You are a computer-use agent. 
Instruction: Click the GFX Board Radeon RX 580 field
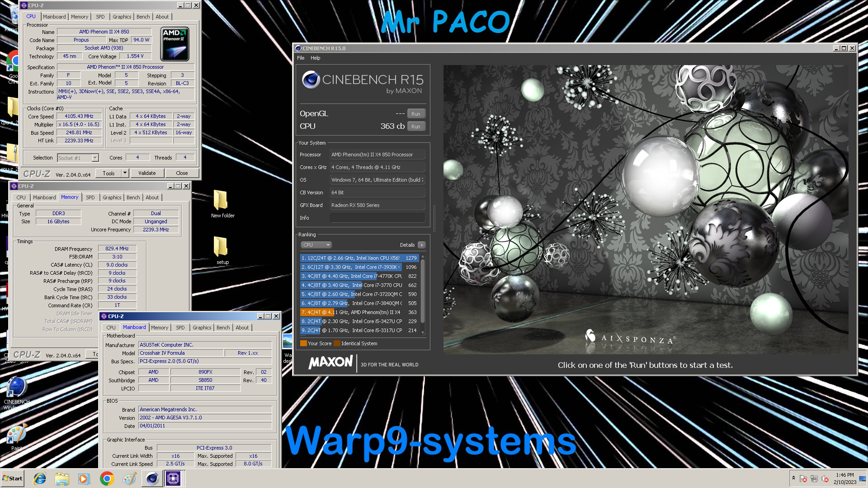[x=377, y=205]
